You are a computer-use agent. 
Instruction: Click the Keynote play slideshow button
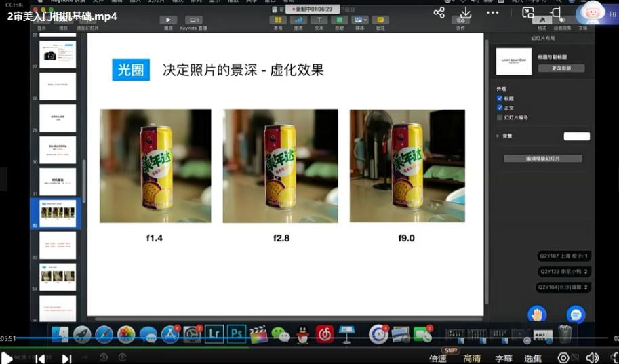pyautogui.click(x=168, y=20)
